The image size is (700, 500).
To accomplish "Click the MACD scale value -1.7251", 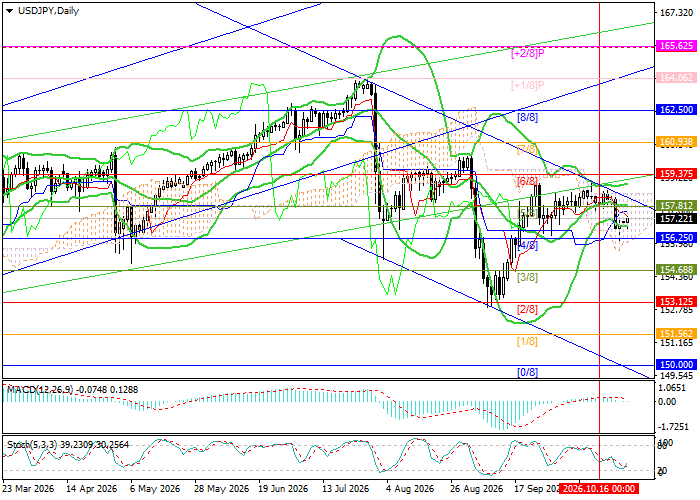I will [673, 427].
